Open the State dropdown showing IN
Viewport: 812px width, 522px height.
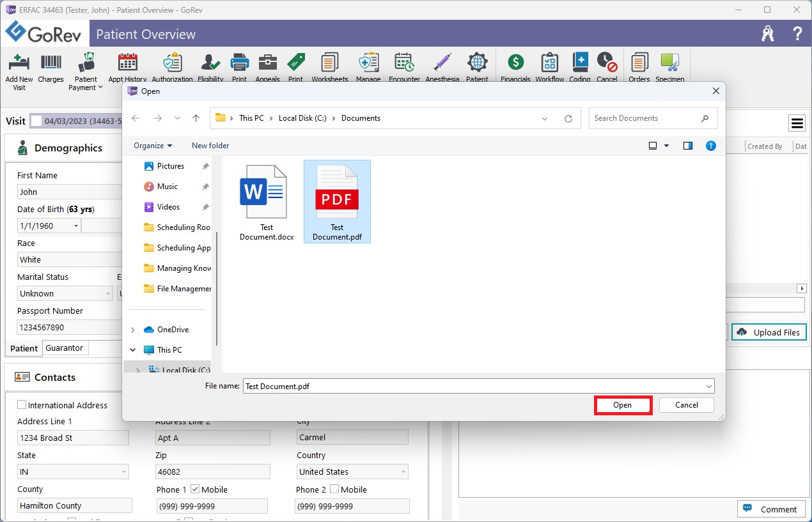[123, 472]
